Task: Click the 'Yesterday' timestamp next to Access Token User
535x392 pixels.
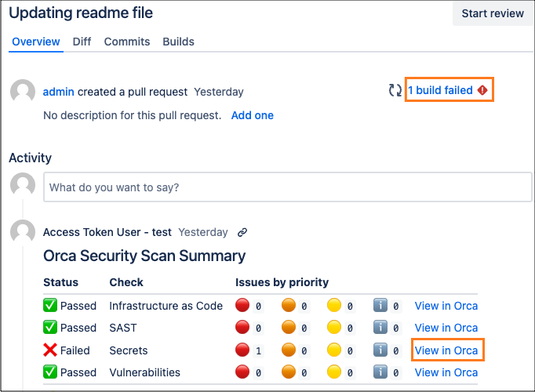Action: (203, 232)
